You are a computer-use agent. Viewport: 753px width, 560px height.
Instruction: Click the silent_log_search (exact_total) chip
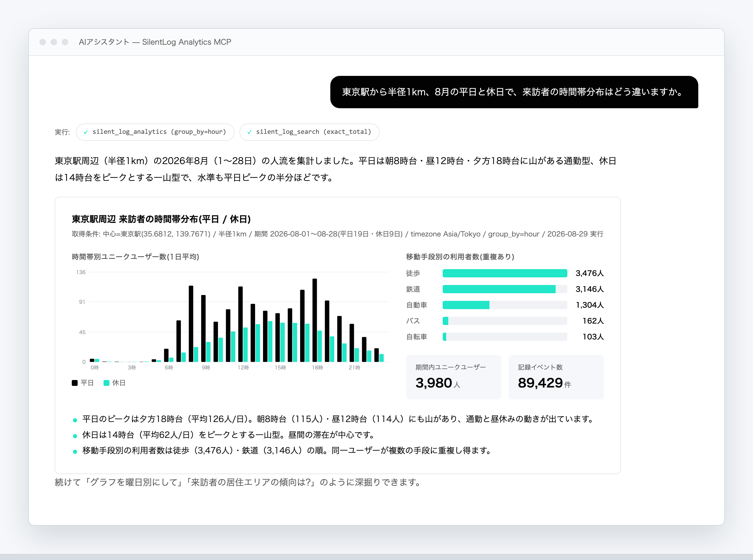coord(309,132)
